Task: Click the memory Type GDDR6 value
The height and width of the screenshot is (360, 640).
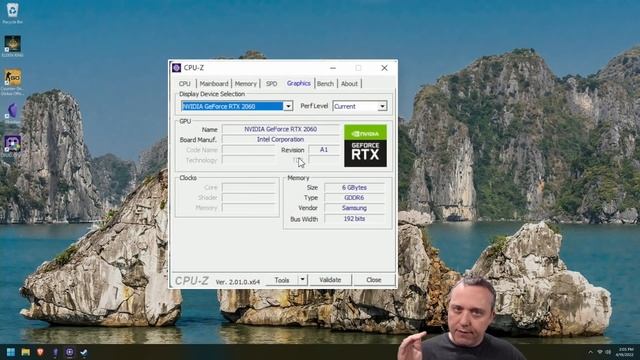Action: 354,198
